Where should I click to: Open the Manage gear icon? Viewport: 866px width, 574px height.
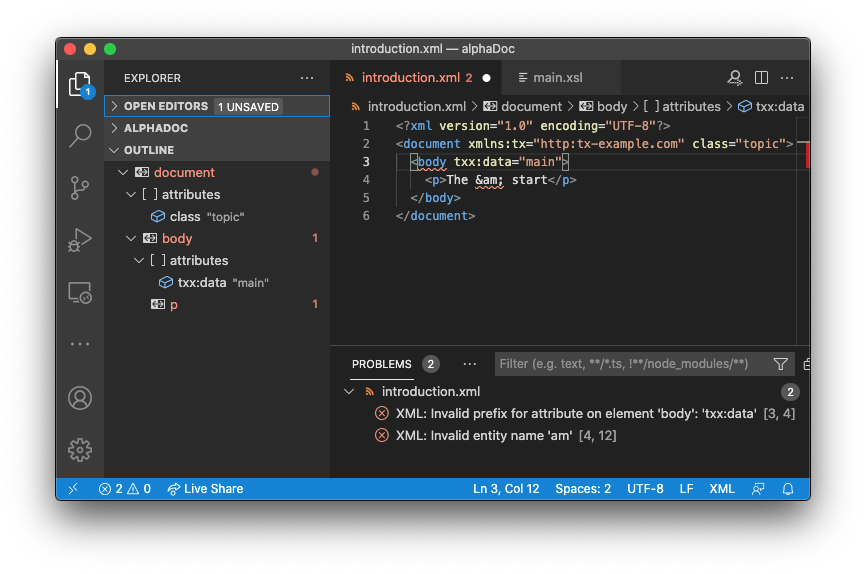coord(80,449)
